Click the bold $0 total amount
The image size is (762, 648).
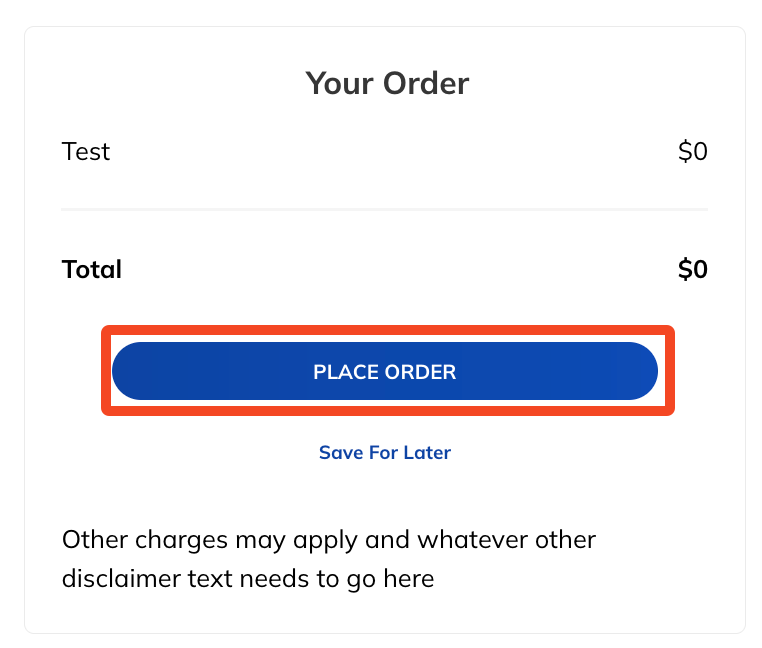(x=692, y=269)
